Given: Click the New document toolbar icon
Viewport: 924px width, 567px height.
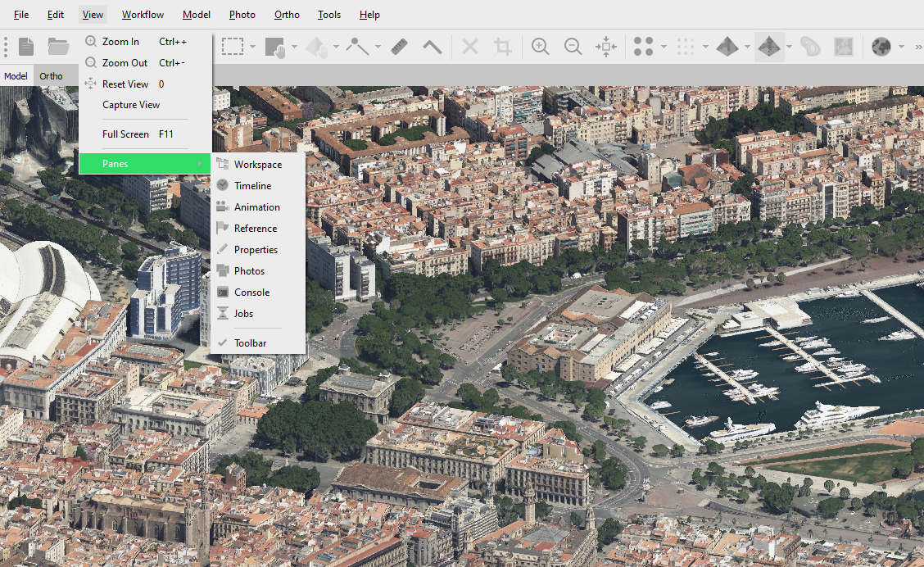Looking at the screenshot, I should 26,47.
